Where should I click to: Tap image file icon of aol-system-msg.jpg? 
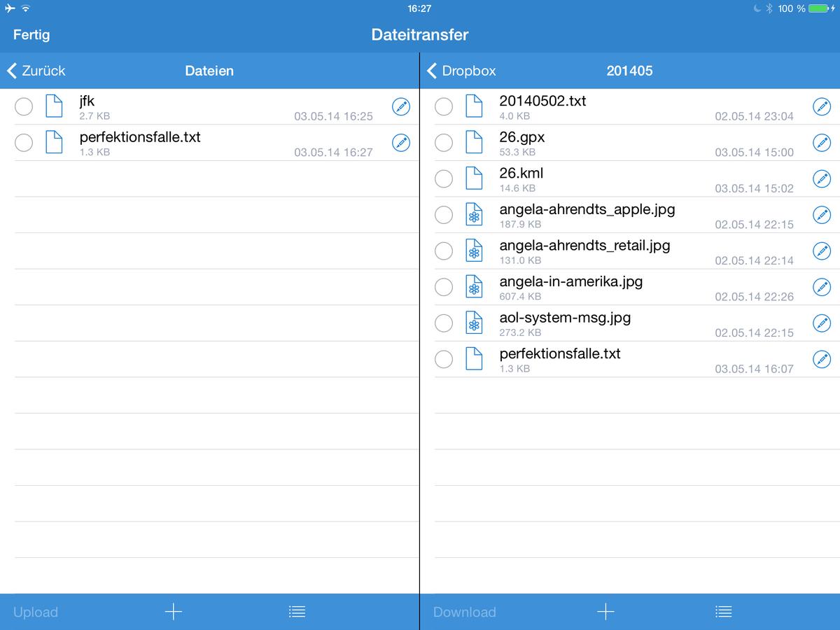(x=474, y=323)
